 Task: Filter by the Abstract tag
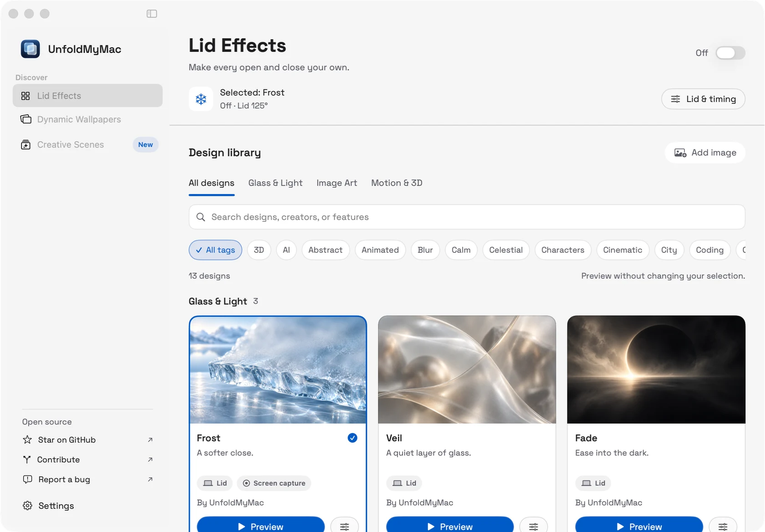[326, 250]
